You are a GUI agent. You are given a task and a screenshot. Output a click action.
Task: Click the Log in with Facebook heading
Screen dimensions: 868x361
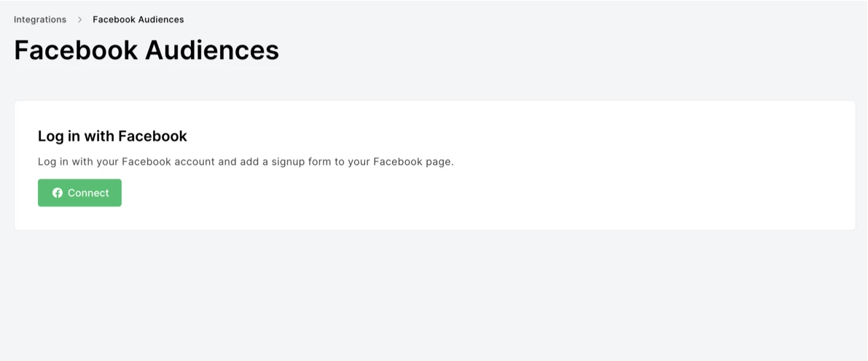(112, 136)
